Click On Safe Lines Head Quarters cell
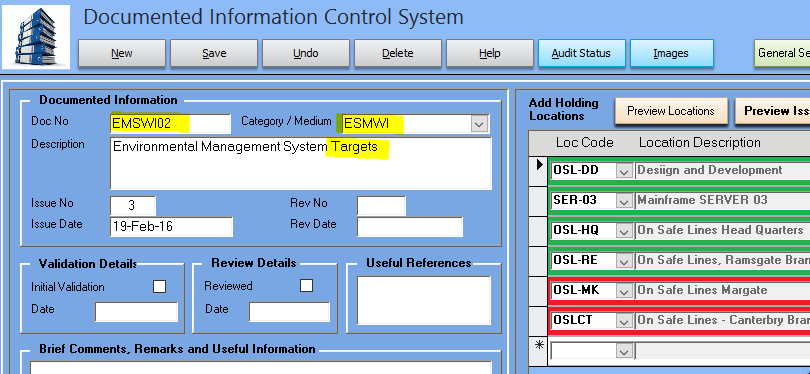This screenshot has height=374, width=810. [x=722, y=230]
